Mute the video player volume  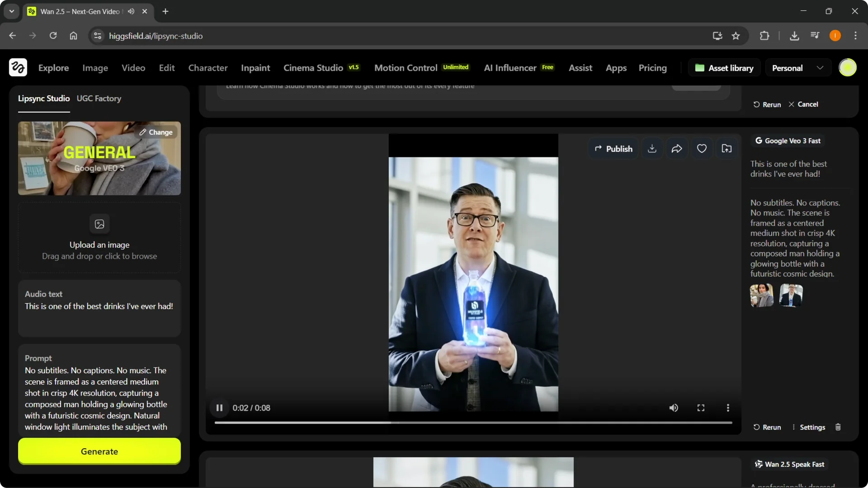click(x=673, y=408)
